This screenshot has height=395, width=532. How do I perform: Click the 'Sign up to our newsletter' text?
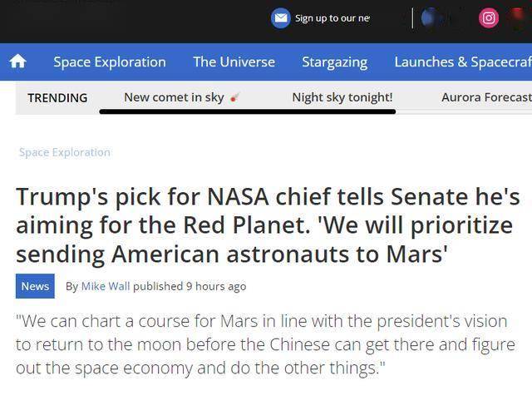coord(332,18)
